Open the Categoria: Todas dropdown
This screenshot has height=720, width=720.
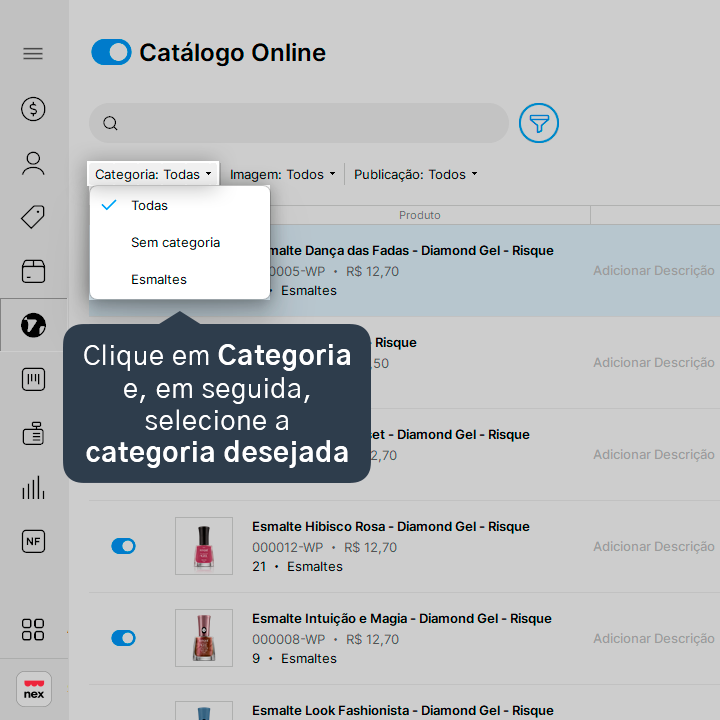153,174
